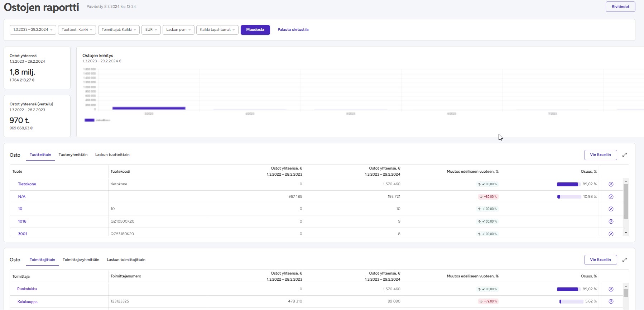Click N/A 10,98 % share bar
Image resolution: width=644 pixels, height=310 pixels.
pyautogui.click(x=569, y=197)
